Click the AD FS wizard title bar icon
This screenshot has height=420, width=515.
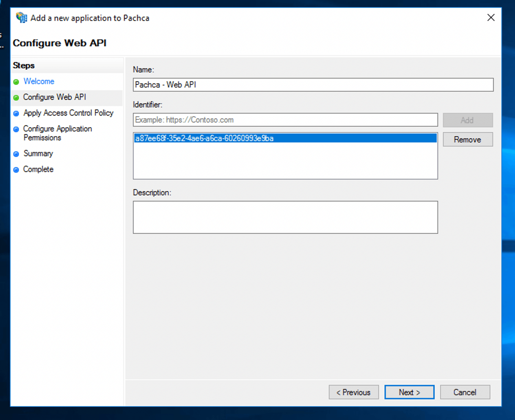22,18
